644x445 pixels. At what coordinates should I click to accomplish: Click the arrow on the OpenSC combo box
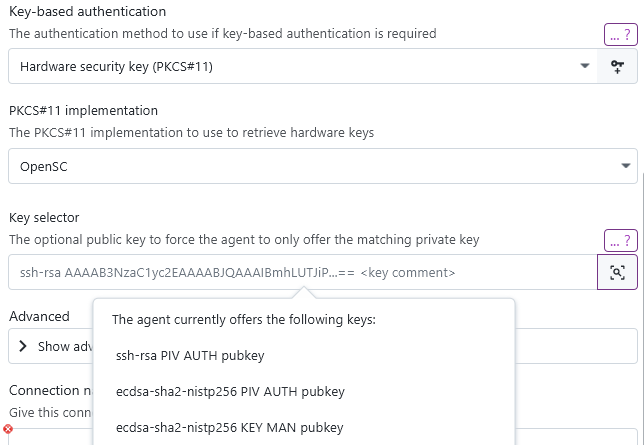click(x=626, y=166)
